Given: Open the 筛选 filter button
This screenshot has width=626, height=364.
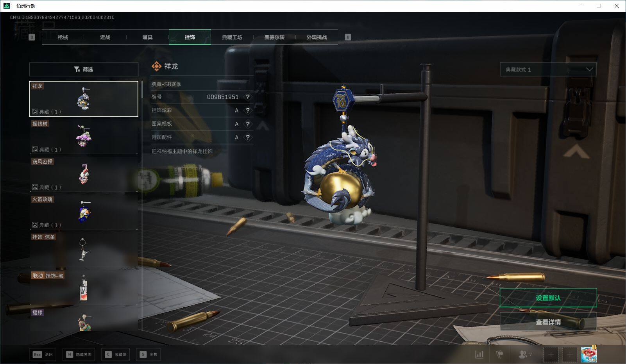Looking at the screenshot, I should [84, 69].
